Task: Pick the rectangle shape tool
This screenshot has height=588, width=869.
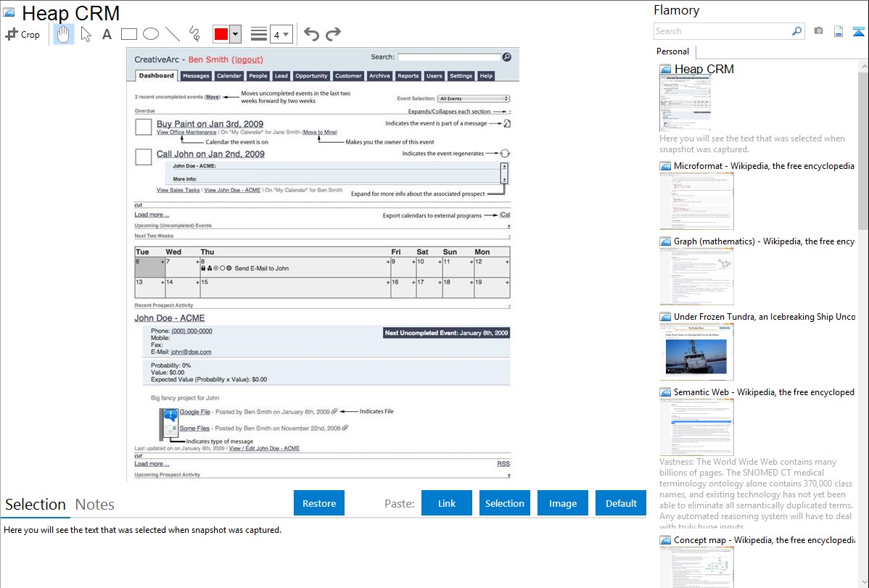Action: 129,34
